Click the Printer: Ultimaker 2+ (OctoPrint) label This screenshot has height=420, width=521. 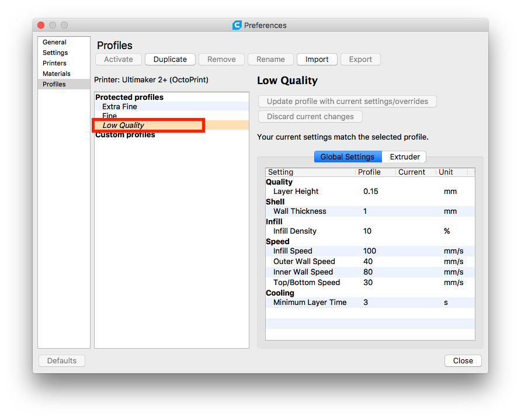pos(151,80)
